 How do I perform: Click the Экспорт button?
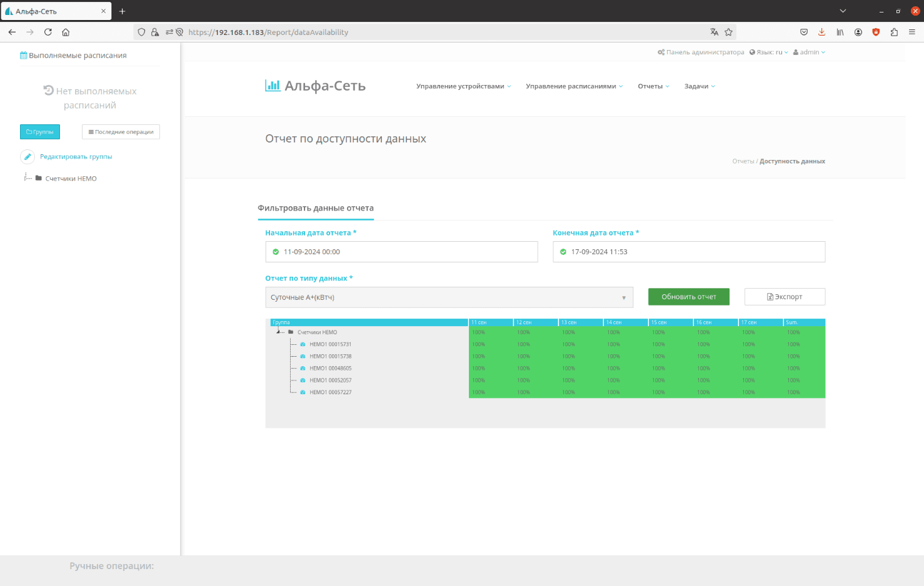point(785,297)
